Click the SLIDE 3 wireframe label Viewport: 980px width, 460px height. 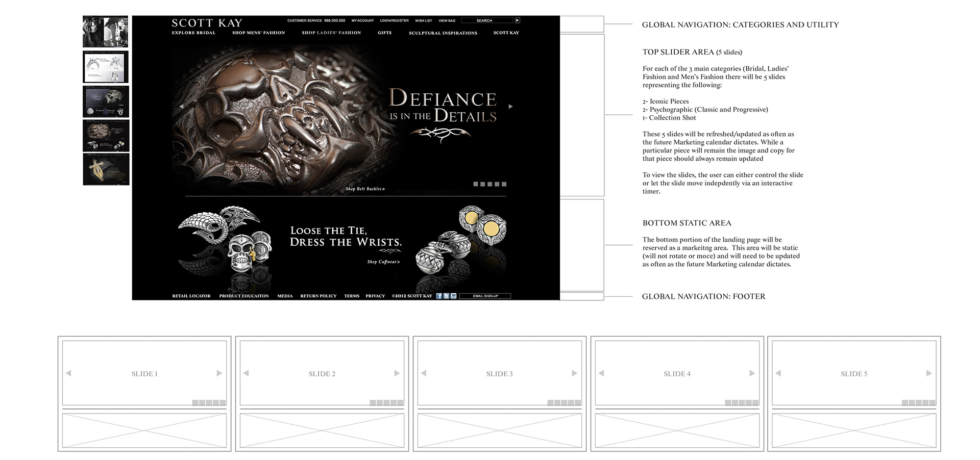(x=499, y=374)
